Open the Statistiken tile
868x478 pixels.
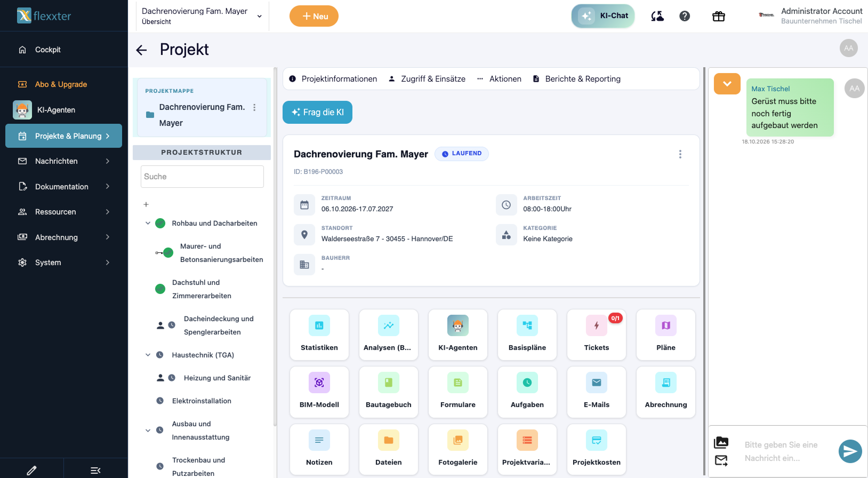[x=319, y=334]
